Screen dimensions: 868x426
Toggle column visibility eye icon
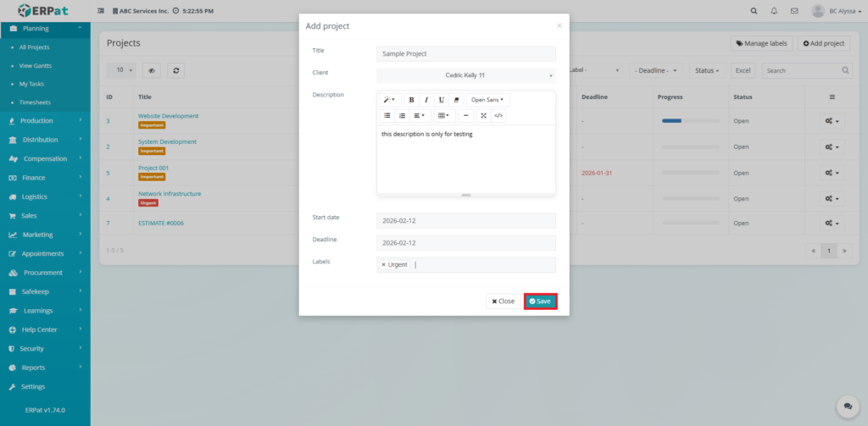pos(151,70)
